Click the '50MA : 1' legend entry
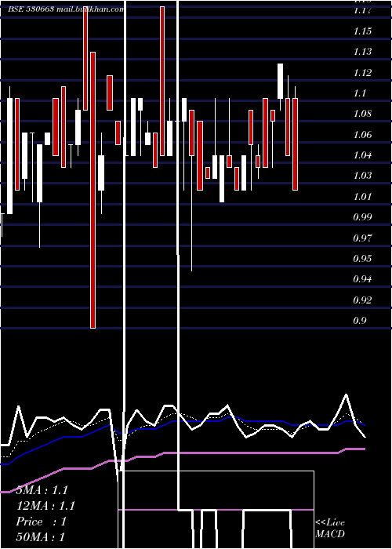The height and width of the screenshot is (549, 392). 41,537
